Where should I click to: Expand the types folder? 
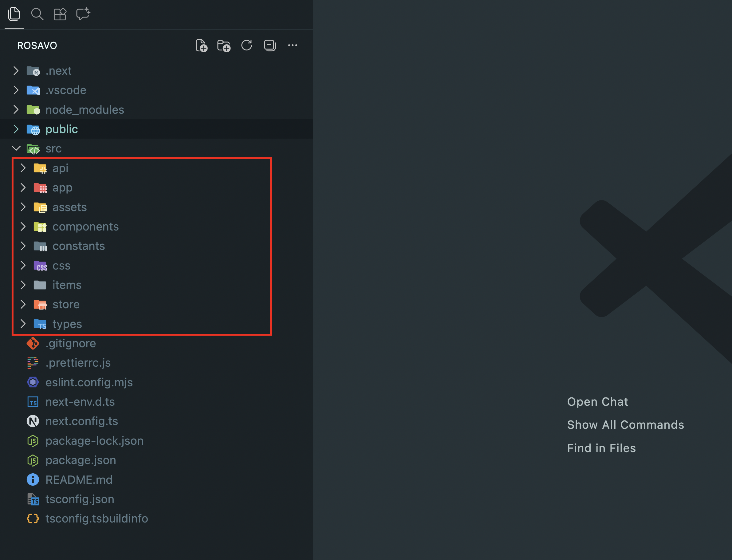tap(23, 324)
